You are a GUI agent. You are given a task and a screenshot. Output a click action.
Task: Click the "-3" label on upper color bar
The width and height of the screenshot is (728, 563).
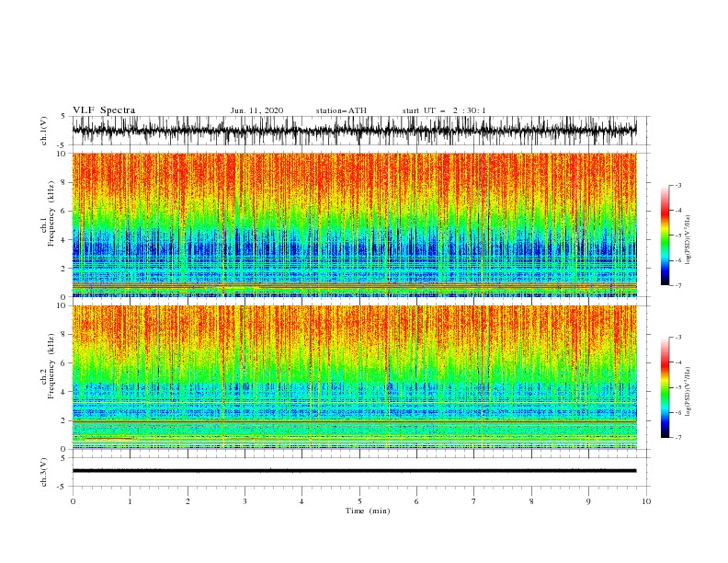click(677, 185)
